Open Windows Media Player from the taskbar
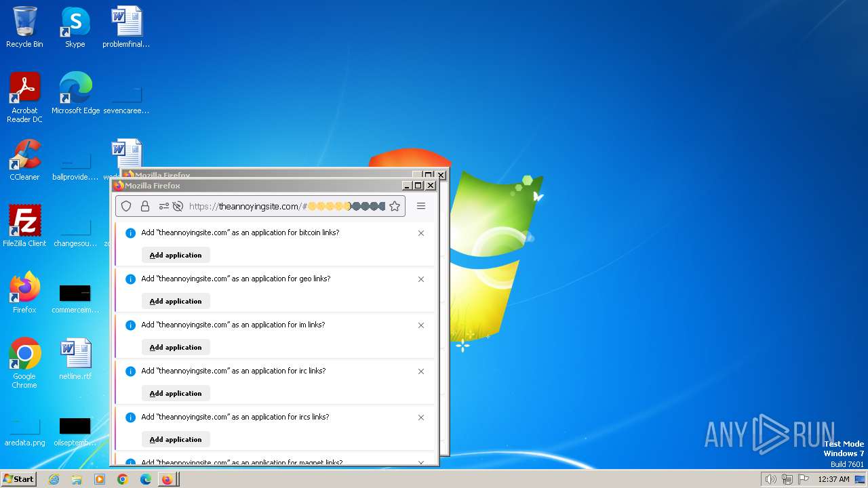Screen dimensions: 868x488 tap(100, 479)
